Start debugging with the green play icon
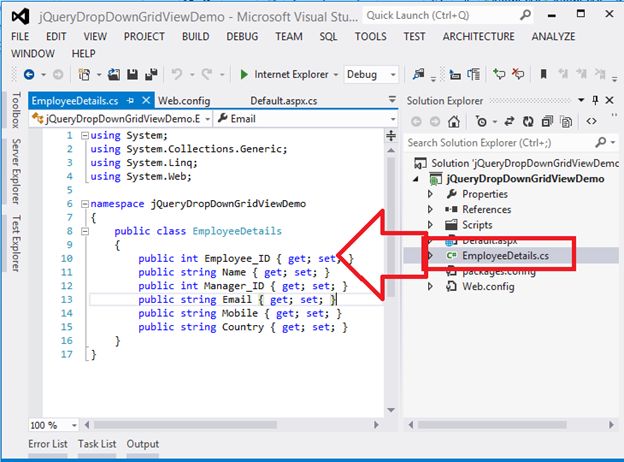Screen dimensions: 624x462 (x=244, y=74)
